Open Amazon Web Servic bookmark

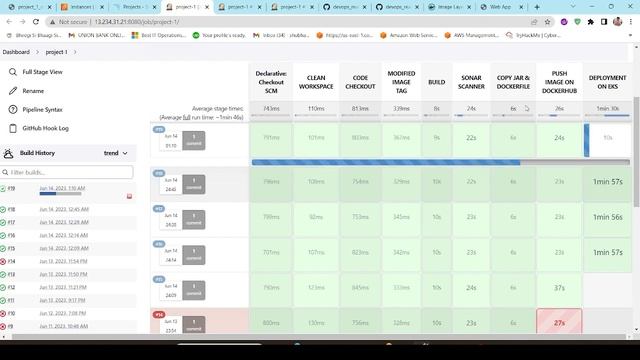coord(409,36)
